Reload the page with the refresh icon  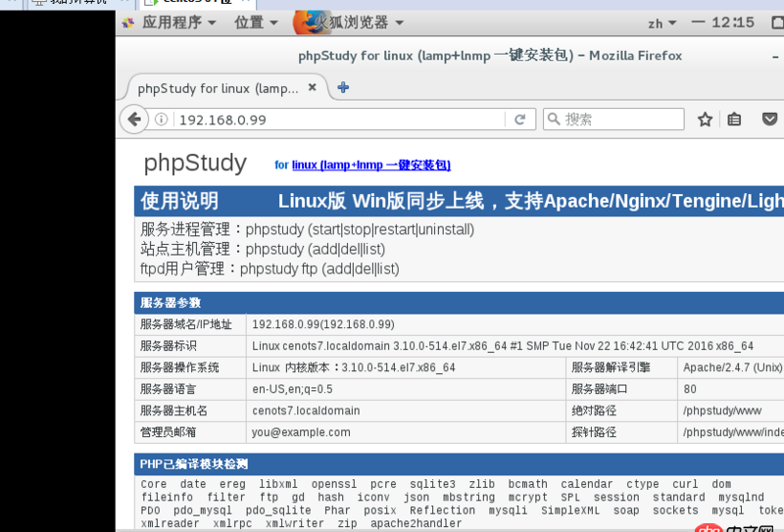click(520, 120)
